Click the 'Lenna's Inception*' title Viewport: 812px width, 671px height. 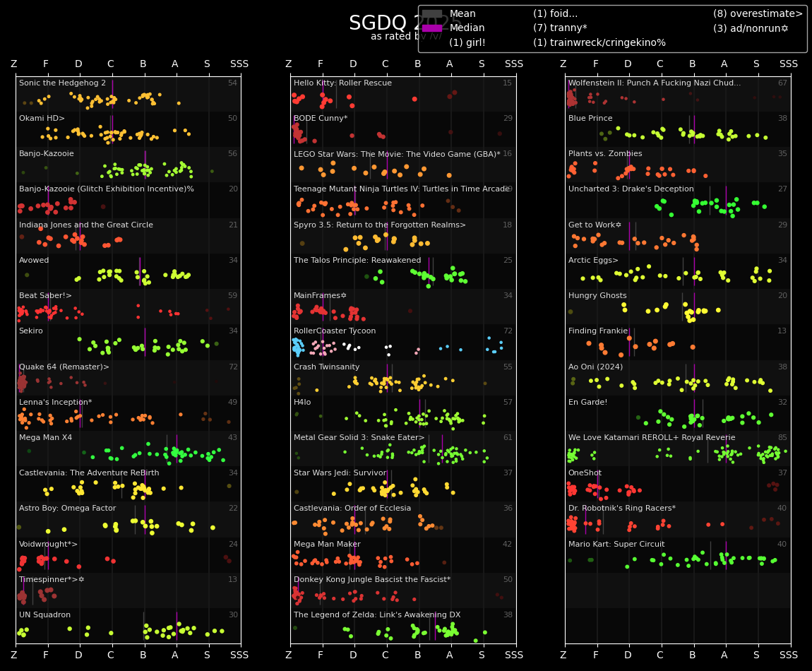point(55,402)
